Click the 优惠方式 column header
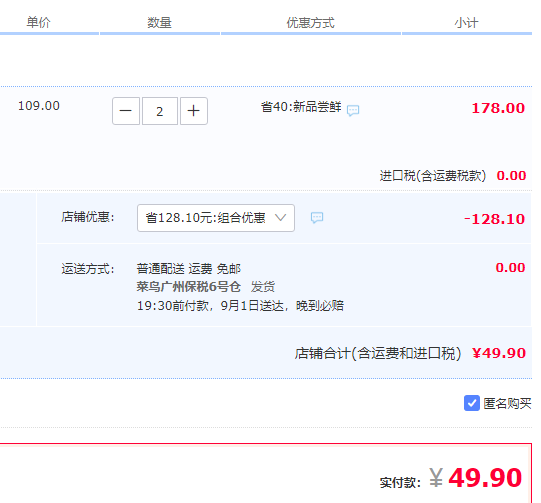This screenshot has height=503, width=541. point(311,23)
